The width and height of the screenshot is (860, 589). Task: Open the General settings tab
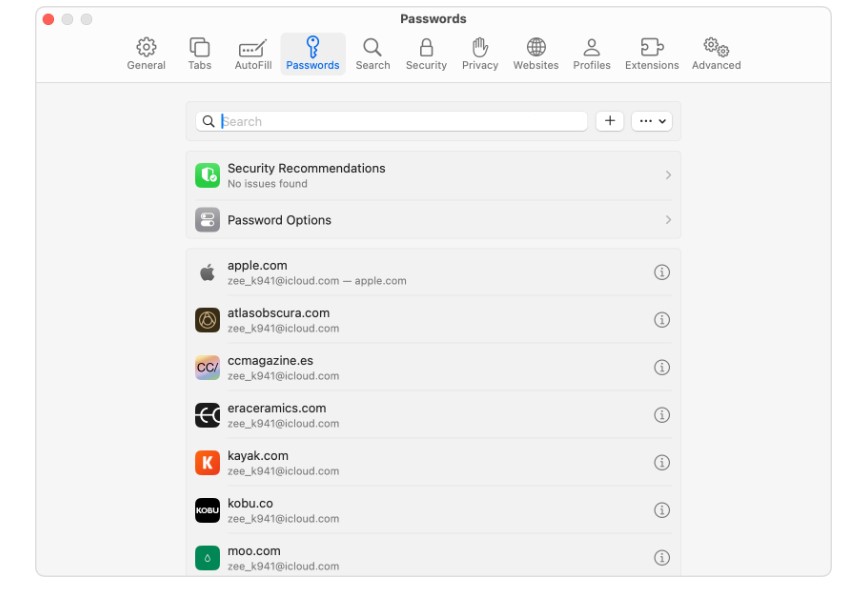tap(146, 54)
